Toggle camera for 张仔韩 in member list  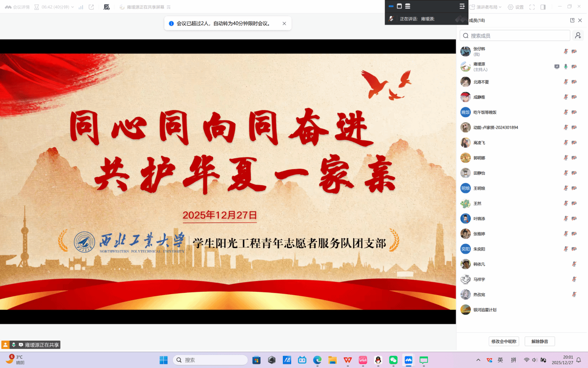click(x=574, y=51)
